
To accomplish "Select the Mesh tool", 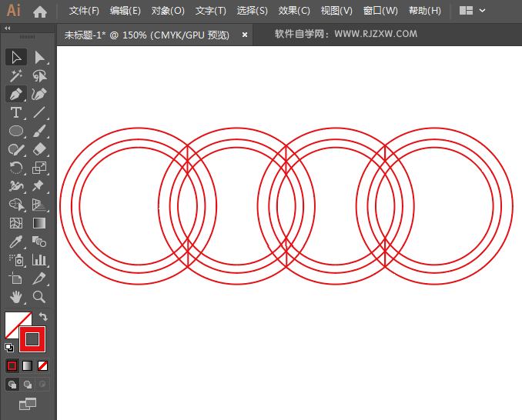I will click(16, 223).
